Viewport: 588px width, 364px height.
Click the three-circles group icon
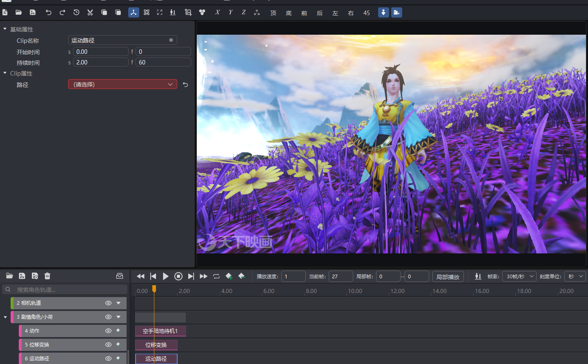[202, 13]
